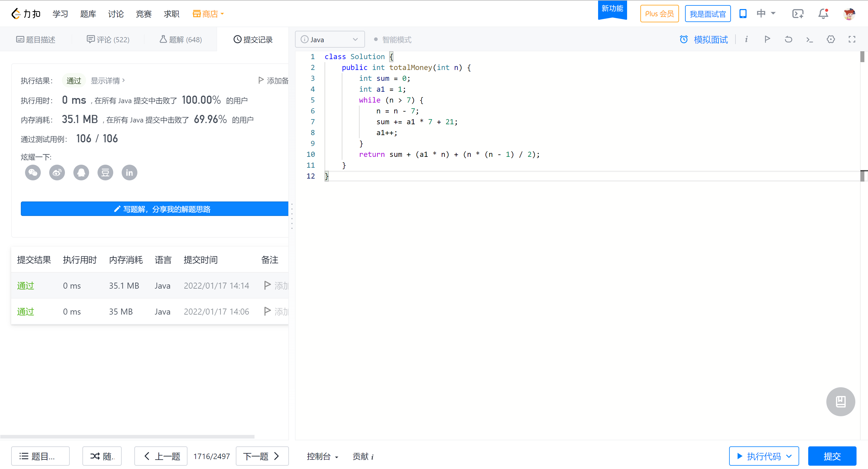
Task: Open the 商店 store dropdown menu
Action: coord(208,14)
